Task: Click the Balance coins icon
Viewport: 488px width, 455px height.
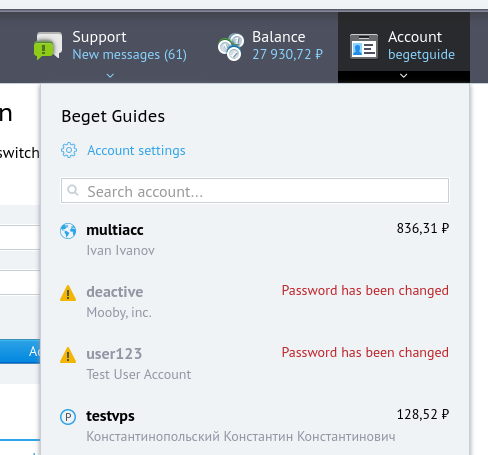Action: pyautogui.click(x=231, y=47)
